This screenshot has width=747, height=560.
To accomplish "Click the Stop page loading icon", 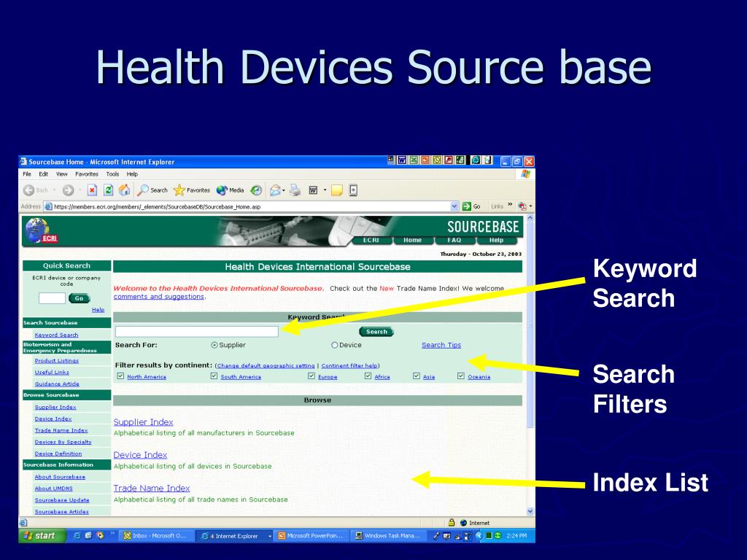I will tap(93, 190).
